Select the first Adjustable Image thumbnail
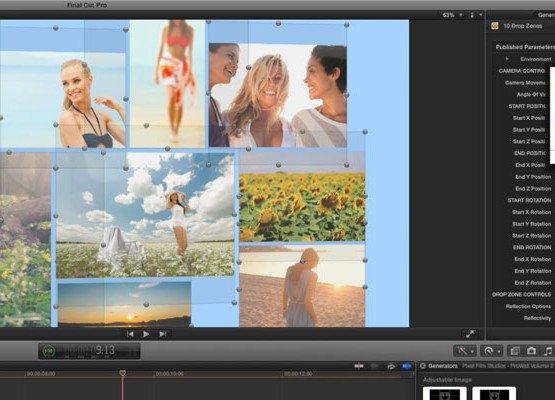Screen dimensions: 555x400 pyautogui.click(x=445, y=393)
